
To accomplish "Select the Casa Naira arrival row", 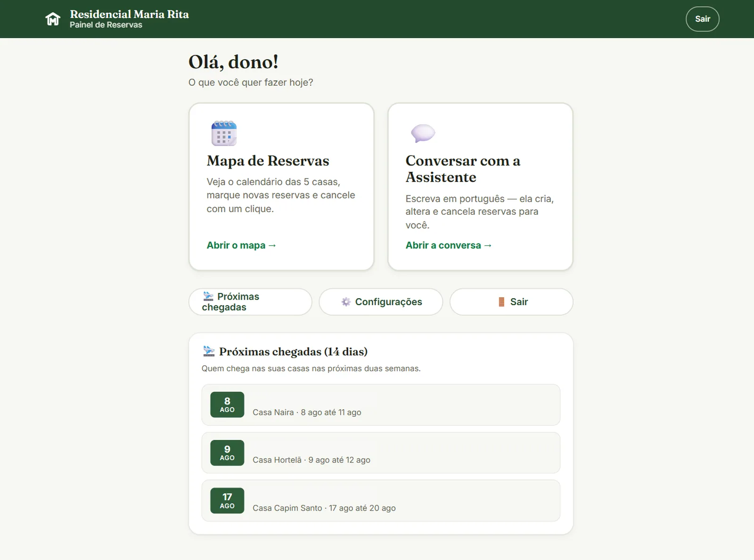I will (381, 405).
